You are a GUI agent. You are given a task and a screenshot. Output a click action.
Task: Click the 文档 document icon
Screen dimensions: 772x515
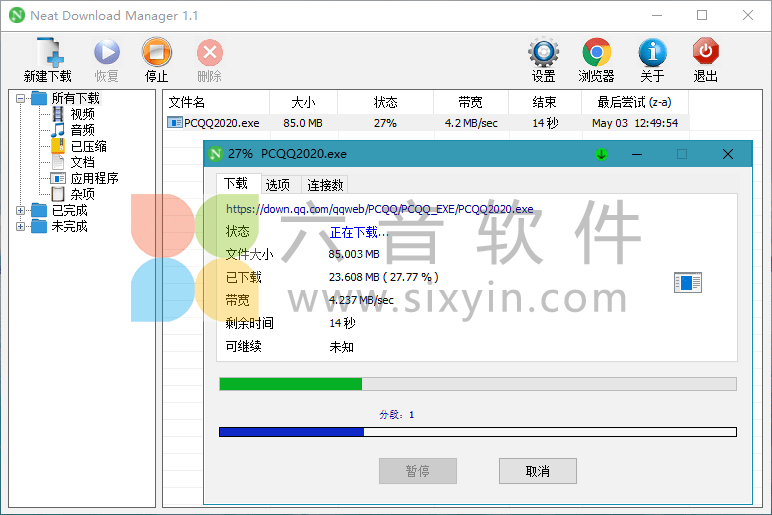click(58, 162)
